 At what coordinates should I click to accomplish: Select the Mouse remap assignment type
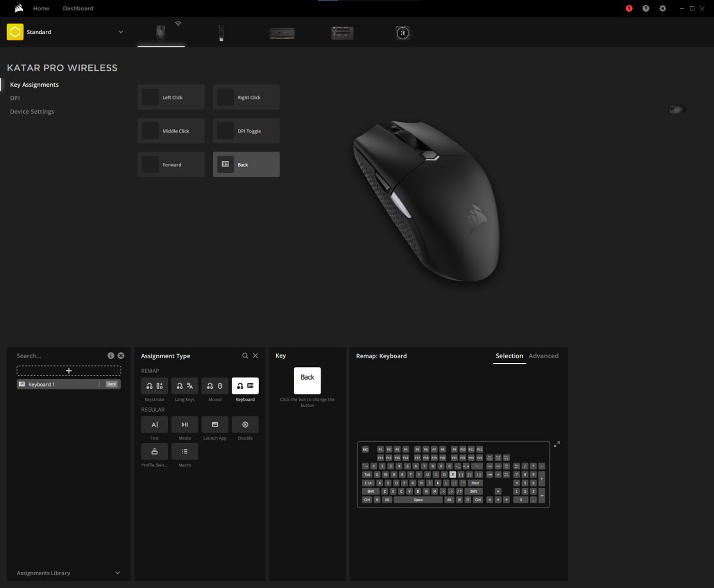pyautogui.click(x=214, y=385)
